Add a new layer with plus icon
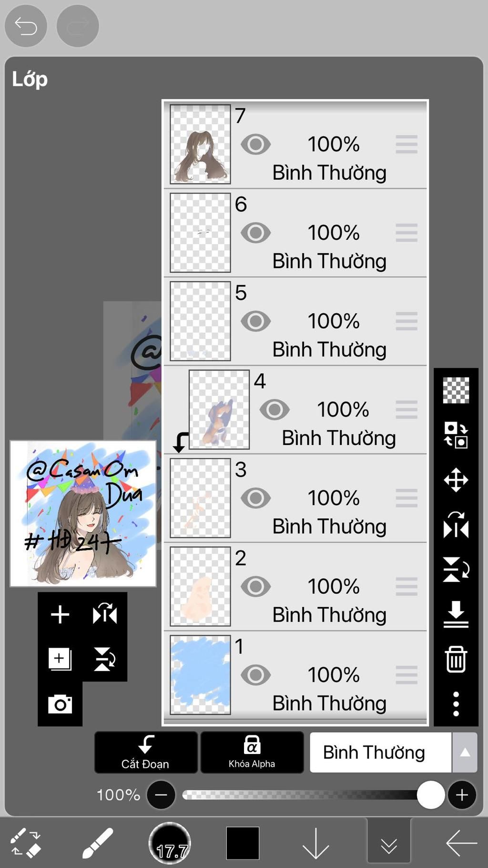The image size is (488, 868). point(60,614)
